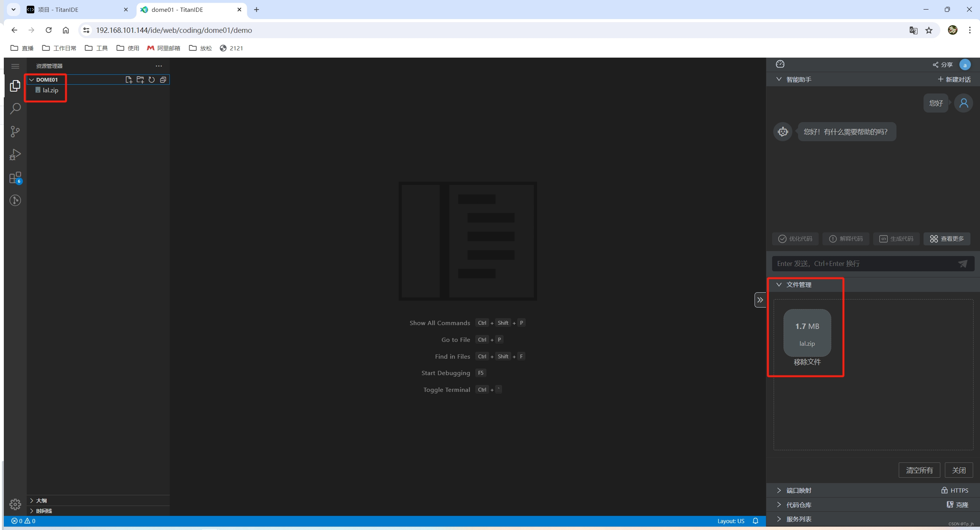Click the New Folder icon in explorer header
This screenshot has width=980, height=530.
[x=140, y=80]
